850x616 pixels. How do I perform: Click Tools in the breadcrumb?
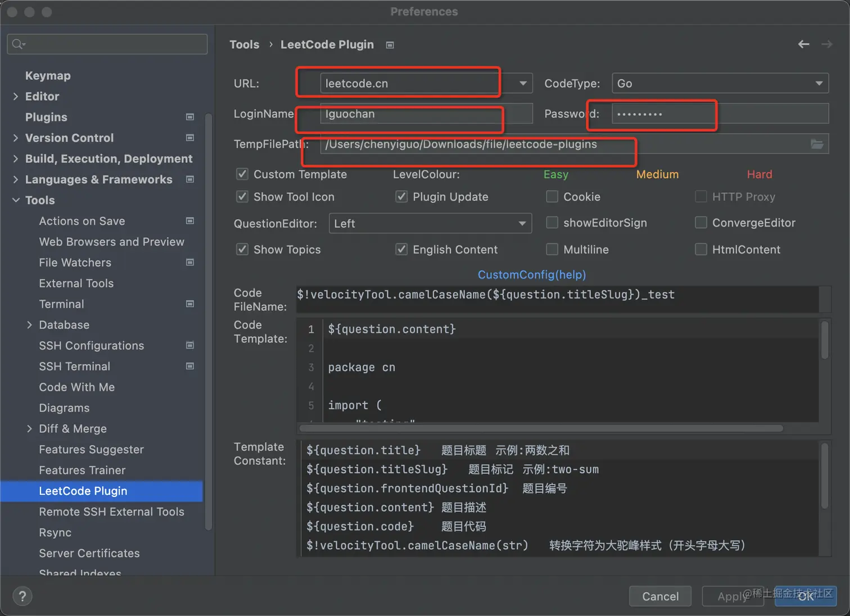[x=244, y=44]
